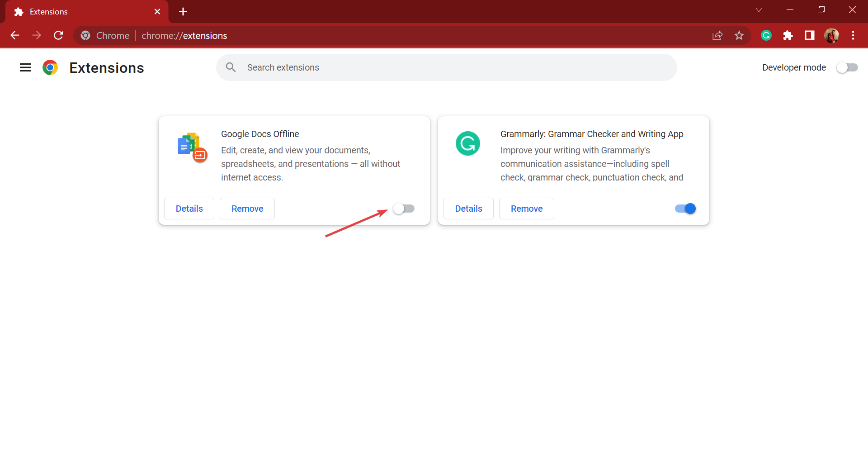
Task: Enable the Google Docs Offline extension
Action: click(404, 209)
